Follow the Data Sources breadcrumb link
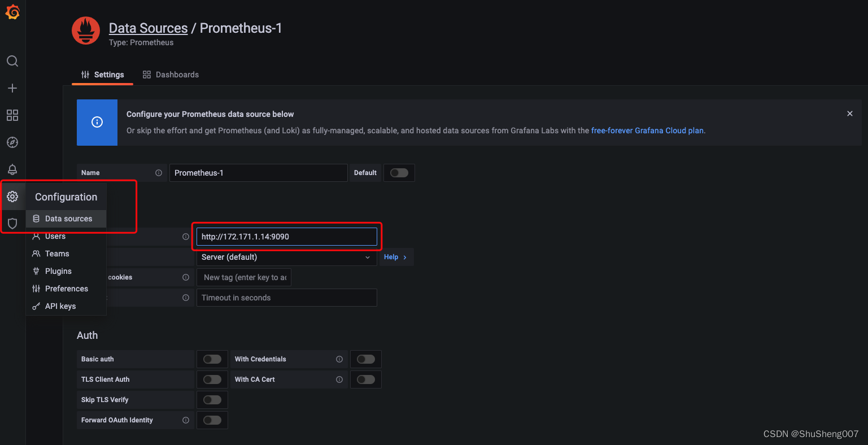Viewport: 868px width, 445px height. coord(148,28)
